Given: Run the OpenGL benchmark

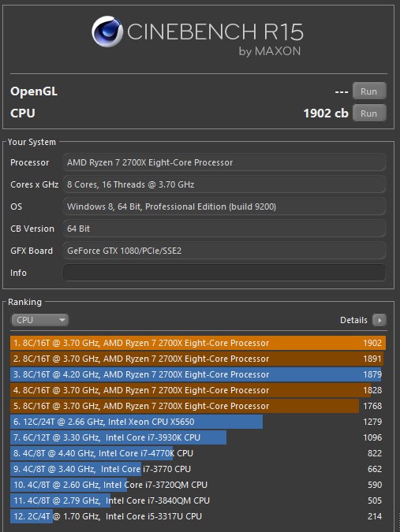Looking at the screenshot, I should coord(369,91).
